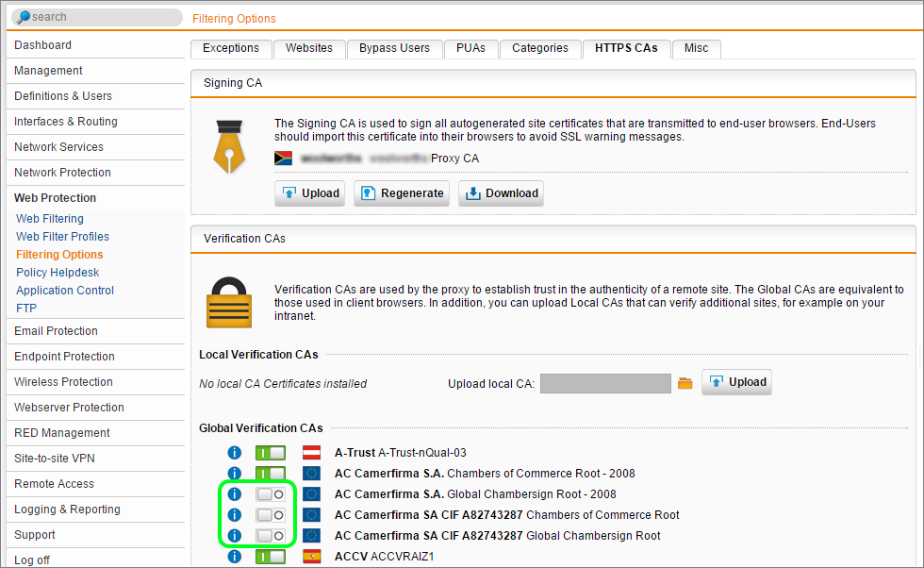
Task: Open info for Global Chambersign Root - 2008
Action: (235, 494)
